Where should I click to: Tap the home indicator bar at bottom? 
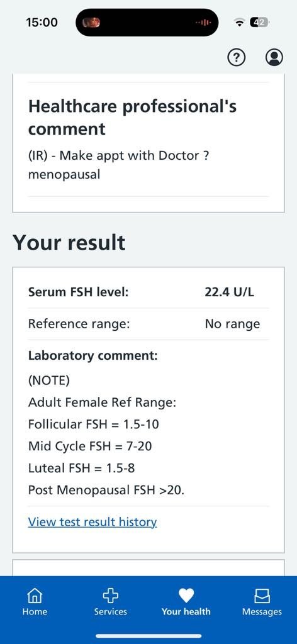(148, 636)
